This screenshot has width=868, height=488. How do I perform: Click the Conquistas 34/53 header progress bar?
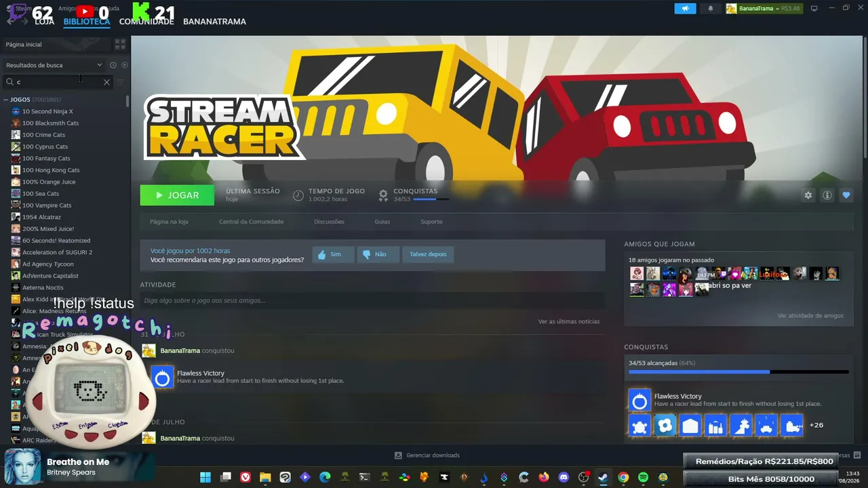(431, 199)
